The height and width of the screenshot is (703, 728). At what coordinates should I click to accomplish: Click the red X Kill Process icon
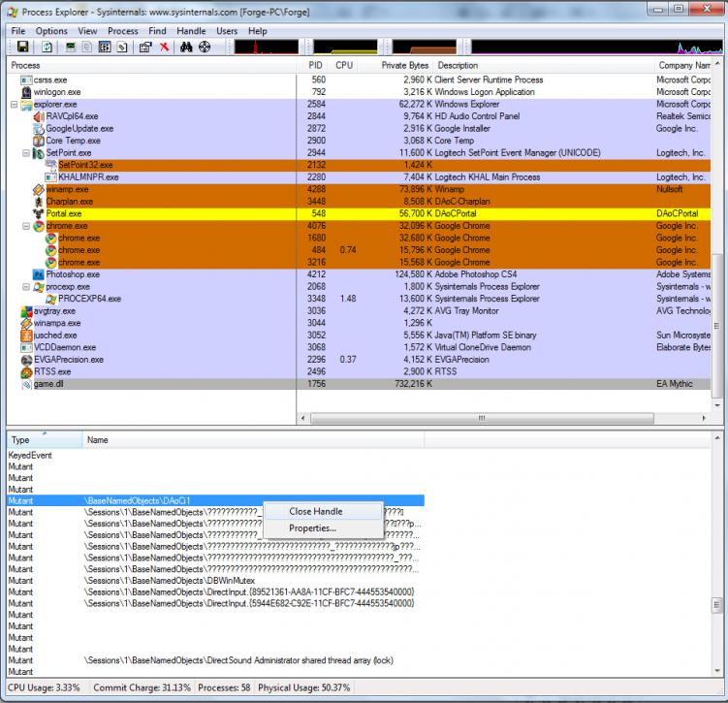tap(164, 47)
